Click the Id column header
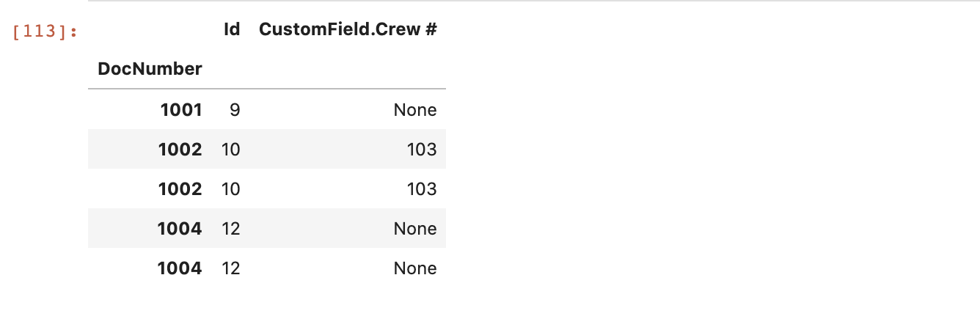 [x=231, y=30]
